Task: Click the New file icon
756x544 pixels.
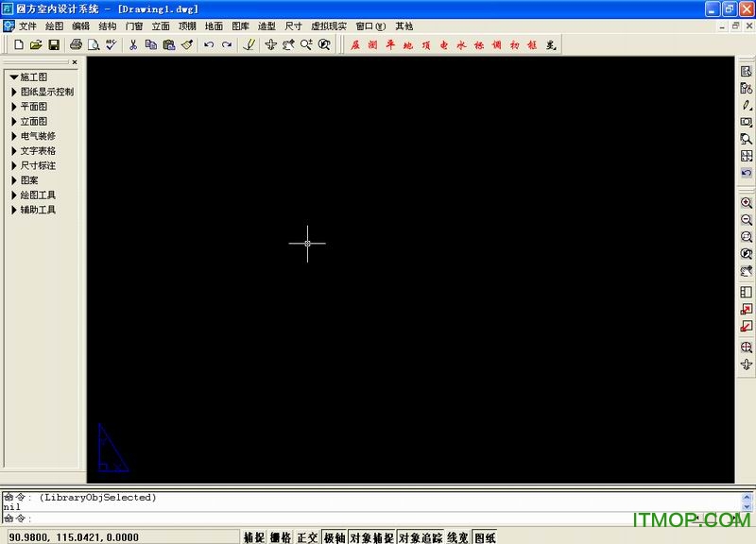Action: pyautogui.click(x=18, y=44)
